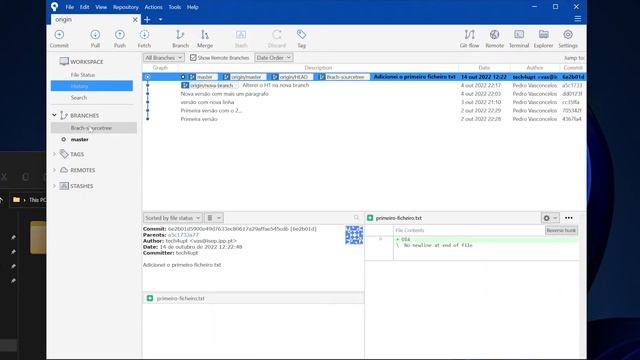The height and width of the screenshot is (360, 640).
Task: Select commit Nova versão com mais um paragrafo
Action: coord(364,94)
